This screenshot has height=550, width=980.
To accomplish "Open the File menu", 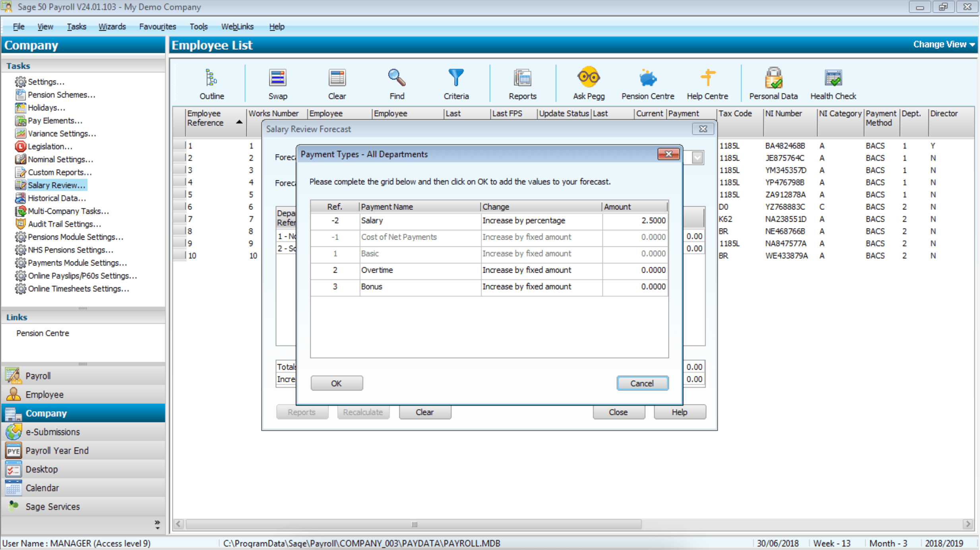I will [x=18, y=27].
